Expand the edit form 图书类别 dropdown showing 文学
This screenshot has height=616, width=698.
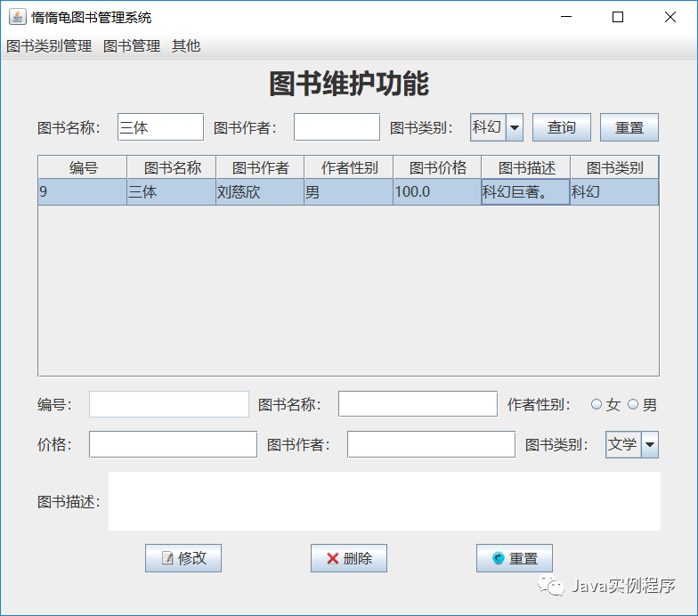click(632, 444)
